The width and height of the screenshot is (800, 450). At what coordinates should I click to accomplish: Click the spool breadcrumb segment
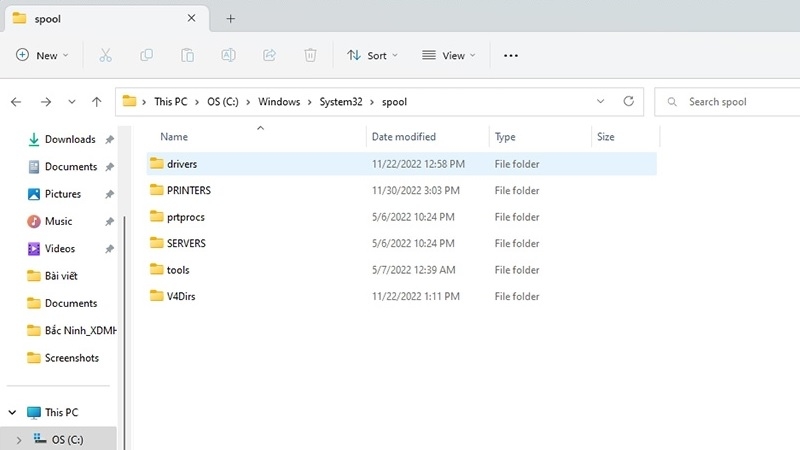click(394, 102)
